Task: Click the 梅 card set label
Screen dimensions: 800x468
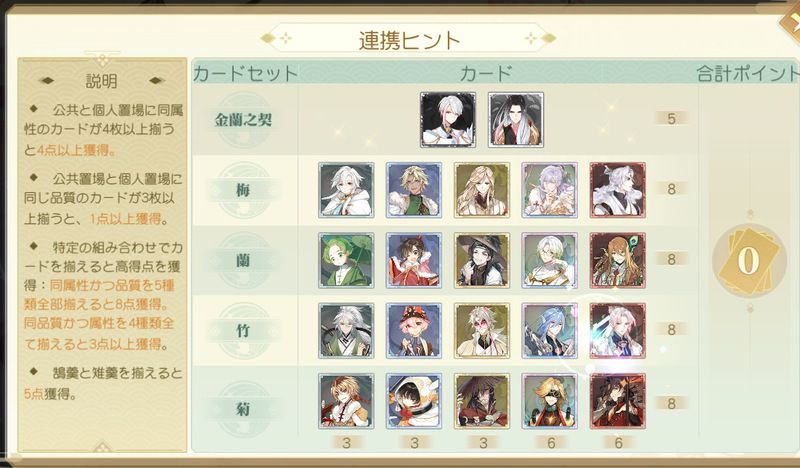Action: tap(243, 190)
